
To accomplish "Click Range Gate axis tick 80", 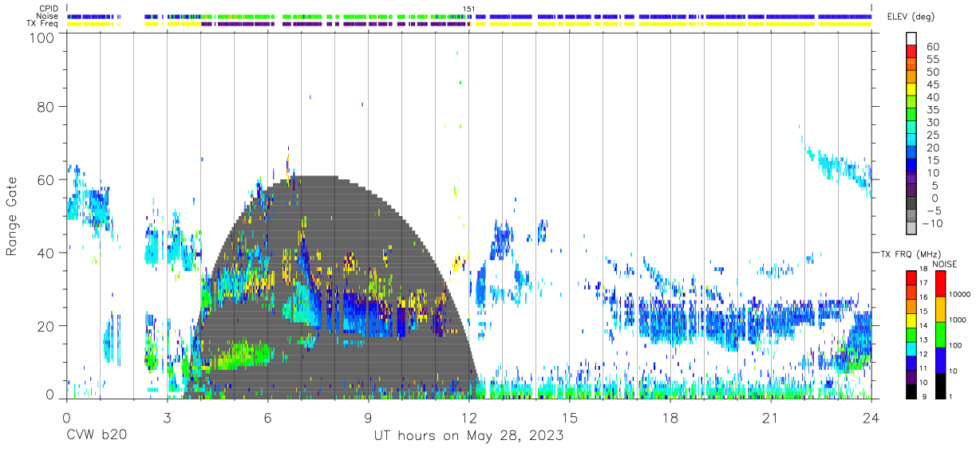I will [46, 106].
